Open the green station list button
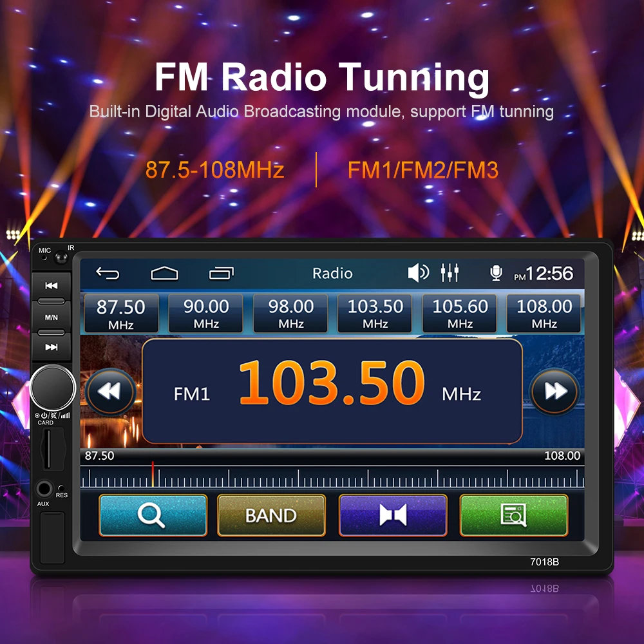This screenshot has width=644, height=644. click(514, 515)
